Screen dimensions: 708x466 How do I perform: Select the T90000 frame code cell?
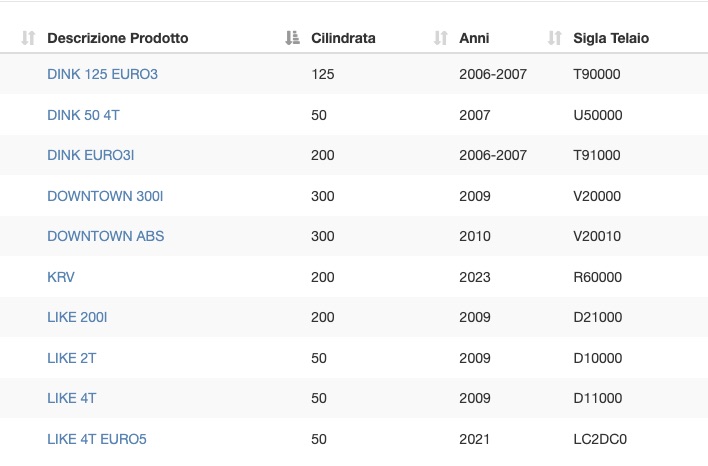[596, 74]
